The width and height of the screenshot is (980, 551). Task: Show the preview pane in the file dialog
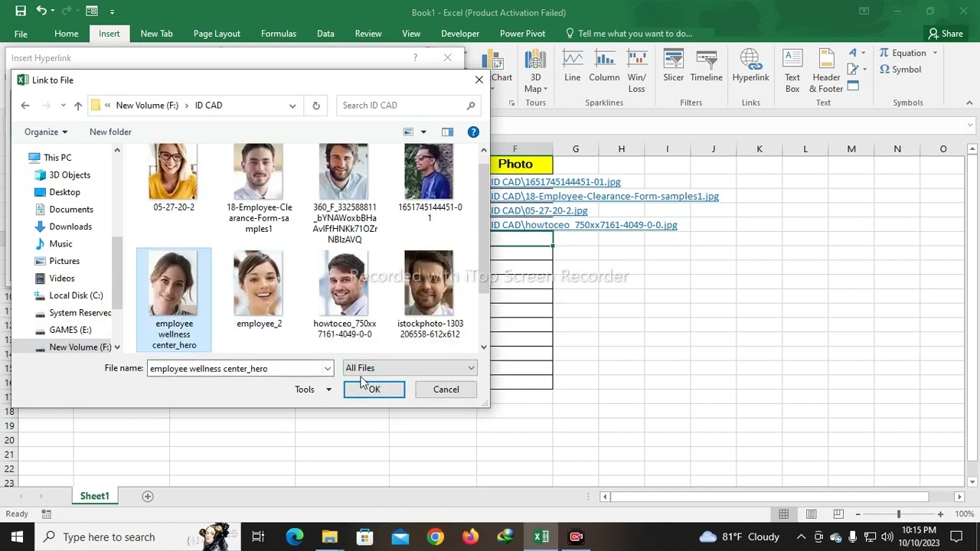(x=447, y=132)
